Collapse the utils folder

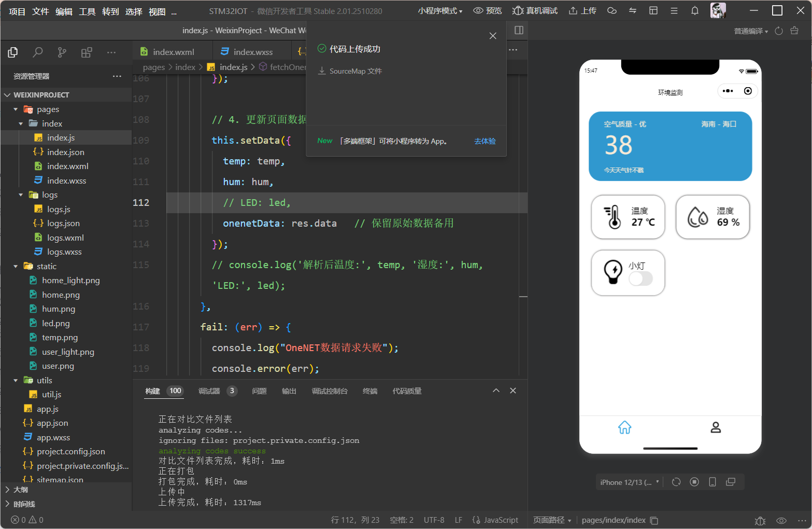[16, 380]
